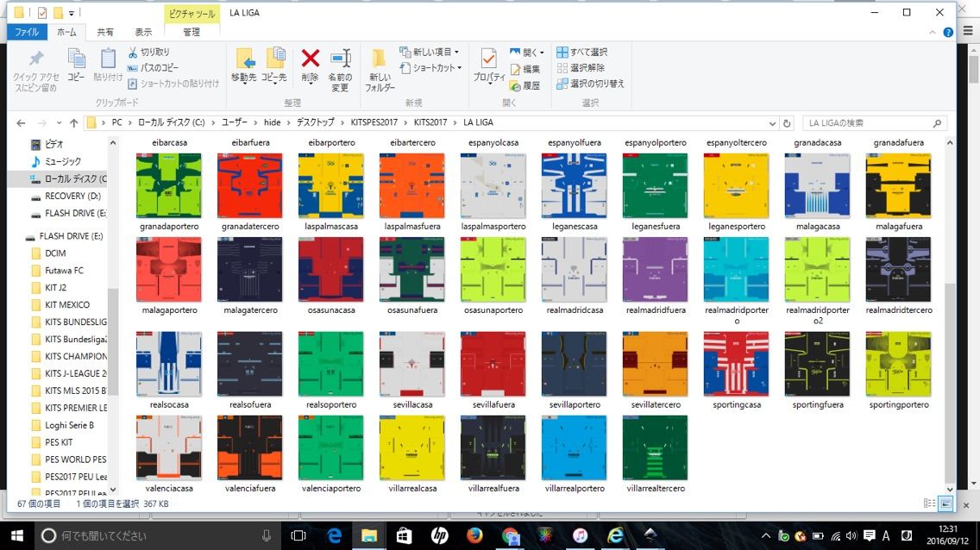
Task: Click Select None (選択解除)
Action: click(x=581, y=67)
